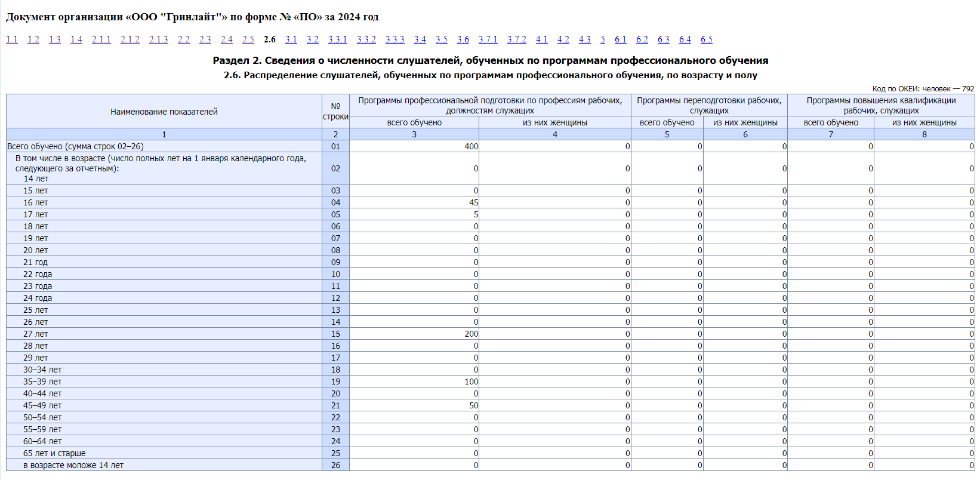Click the 'Наименование показателей' column header

click(164, 112)
